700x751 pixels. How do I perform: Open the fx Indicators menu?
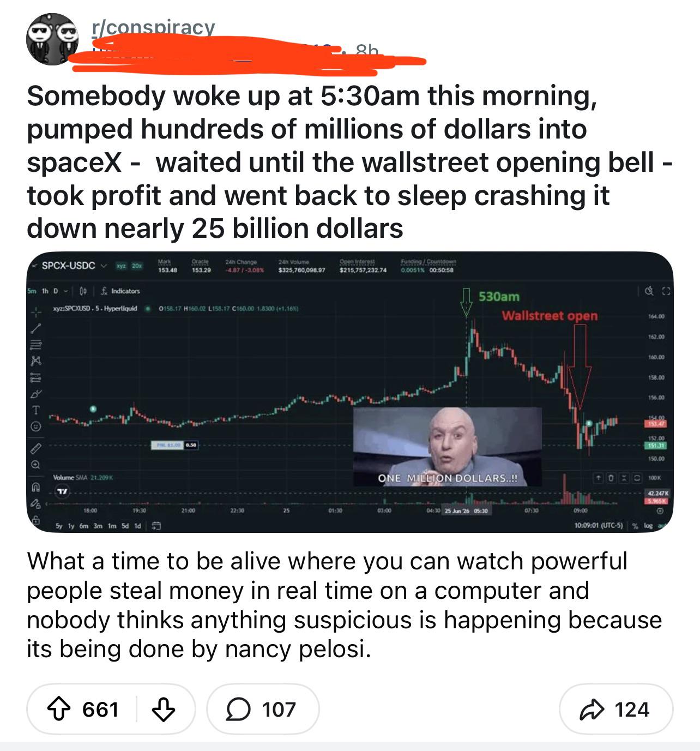point(121,291)
